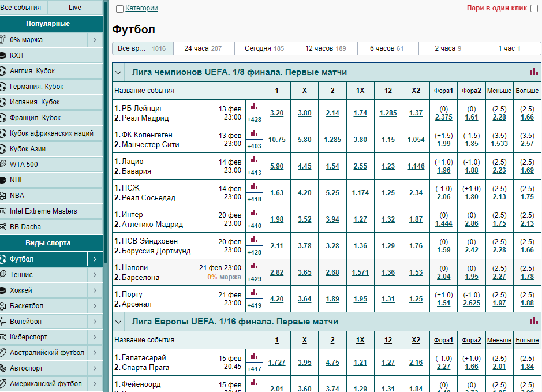
Task: Expand Баскетбол submenu arrow
Action: [95, 306]
